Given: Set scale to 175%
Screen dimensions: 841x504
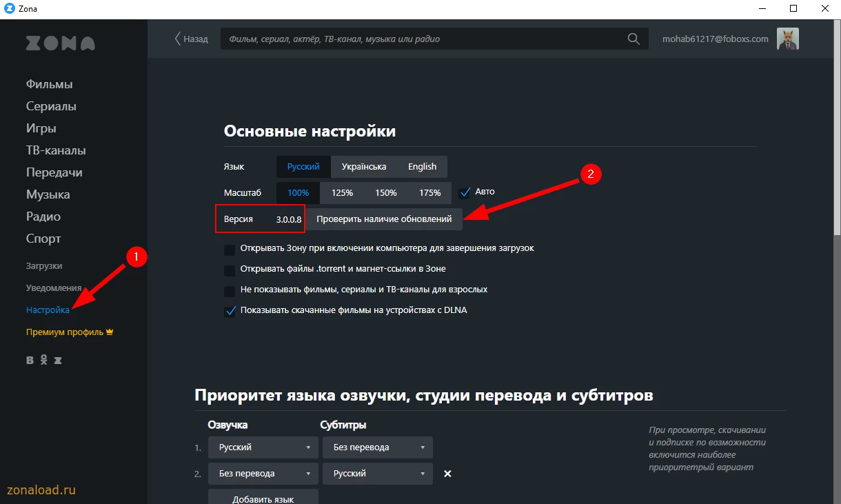Looking at the screenshot, I should (x=429, y=193).
